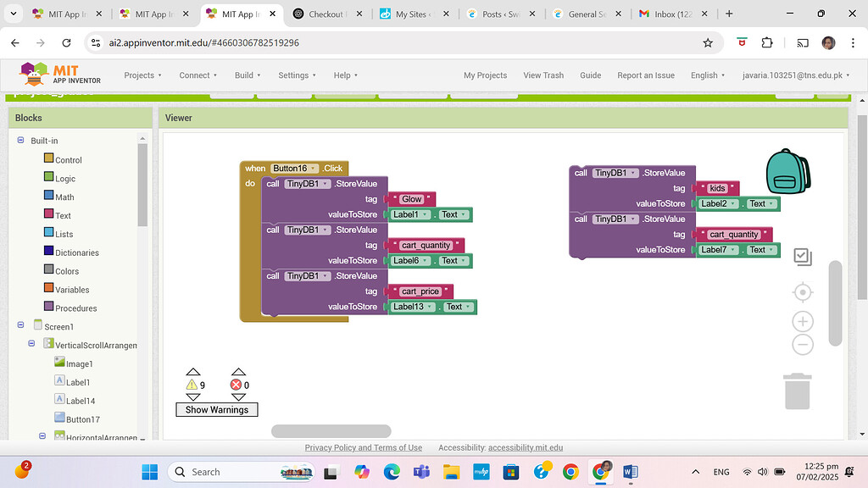Viewport: 868px width, 488px height.
Task: Zoom out with the minus icon
Action: point(802,345)
